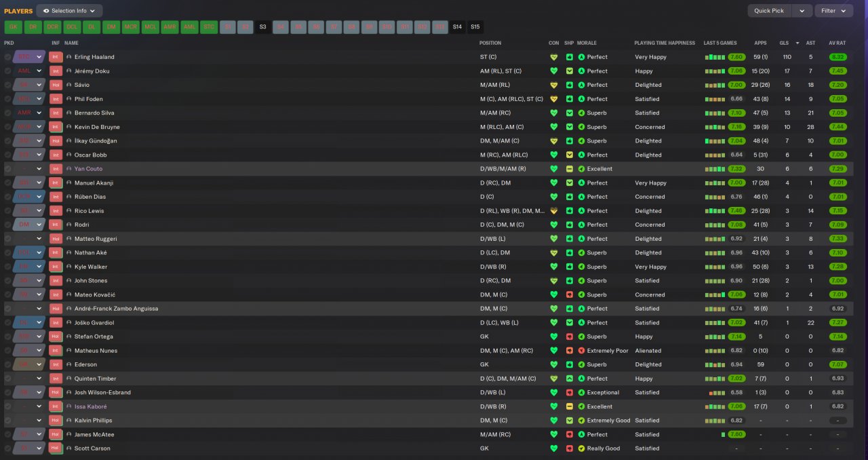
Task: Select the S14 substitute slot
Action: pyautogui.click(x=457, y=27)
